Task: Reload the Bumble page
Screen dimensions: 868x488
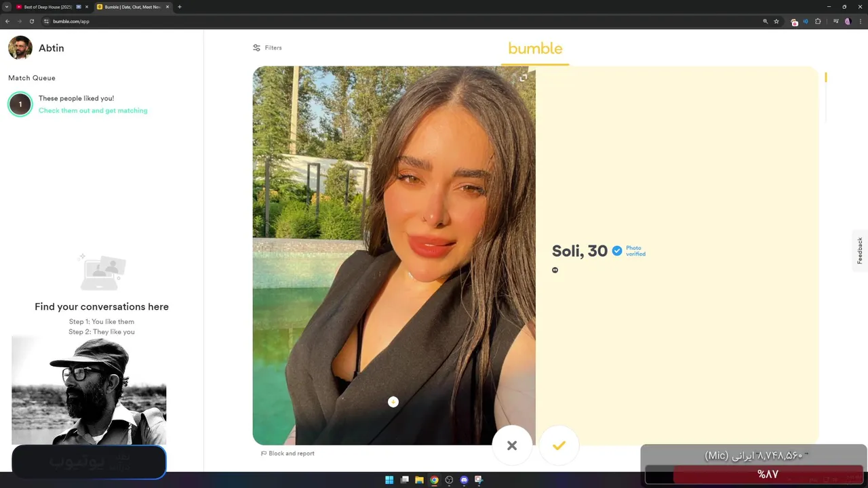Action: pos(32,21)
